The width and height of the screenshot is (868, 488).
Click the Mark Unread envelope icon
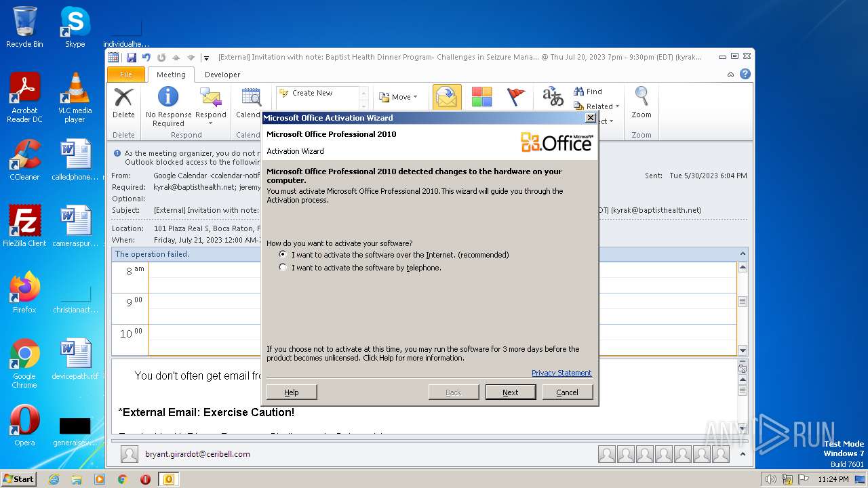tap(447, 97)
